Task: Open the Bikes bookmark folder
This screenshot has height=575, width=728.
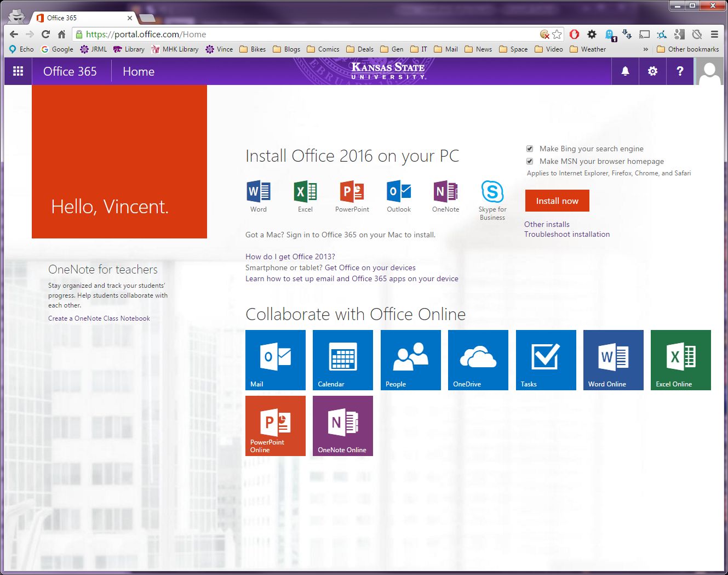Action: click(253, 49)
